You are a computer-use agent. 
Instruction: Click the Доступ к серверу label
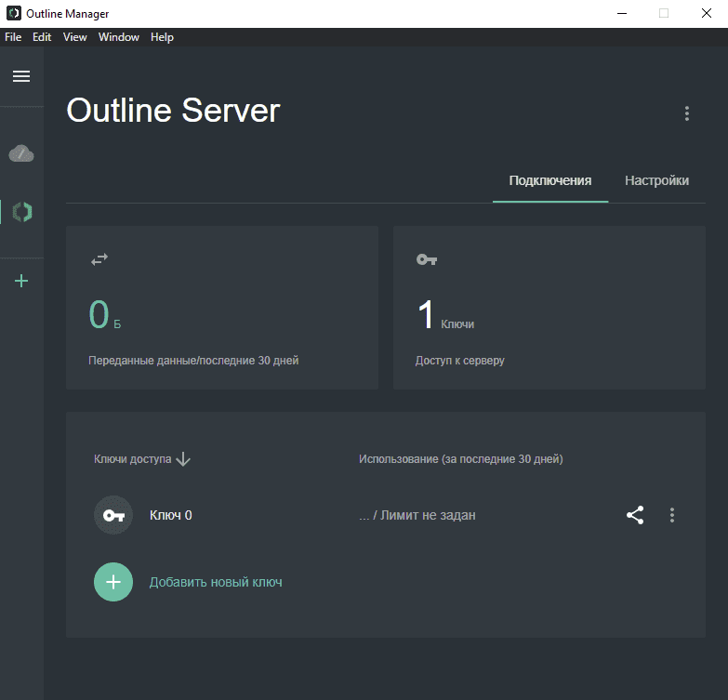point(459,360)
